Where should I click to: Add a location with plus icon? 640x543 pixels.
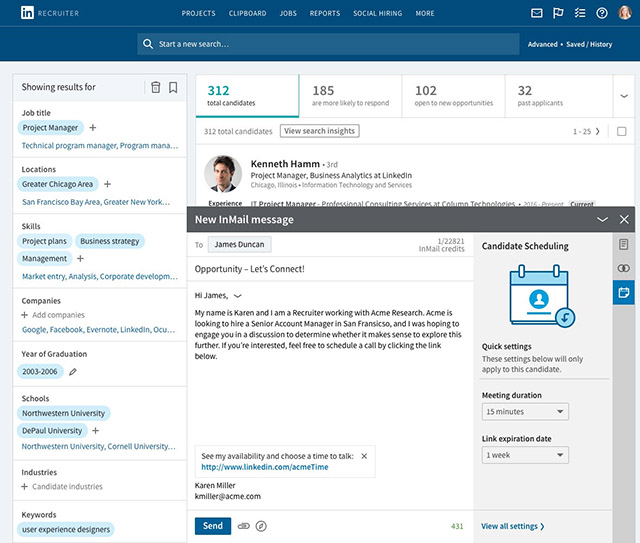(x=107, y=184)
